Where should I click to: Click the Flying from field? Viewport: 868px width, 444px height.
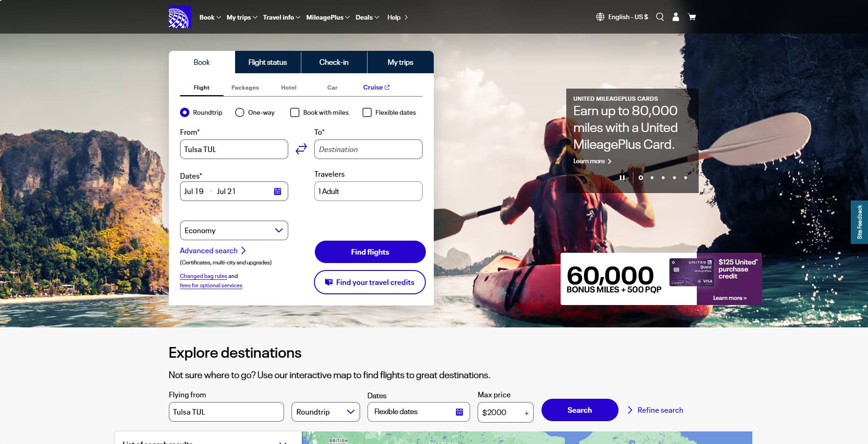(226, 412)
